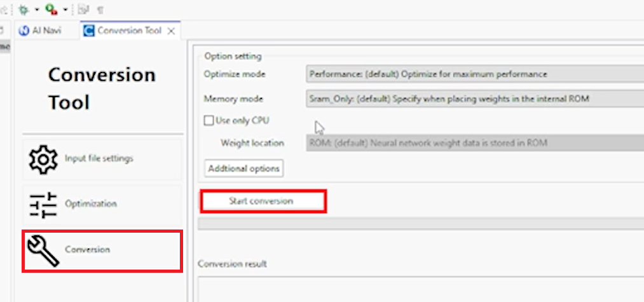Click the pilcrow show-whitespace icon
644x302 pixels.
coord(100,10)
